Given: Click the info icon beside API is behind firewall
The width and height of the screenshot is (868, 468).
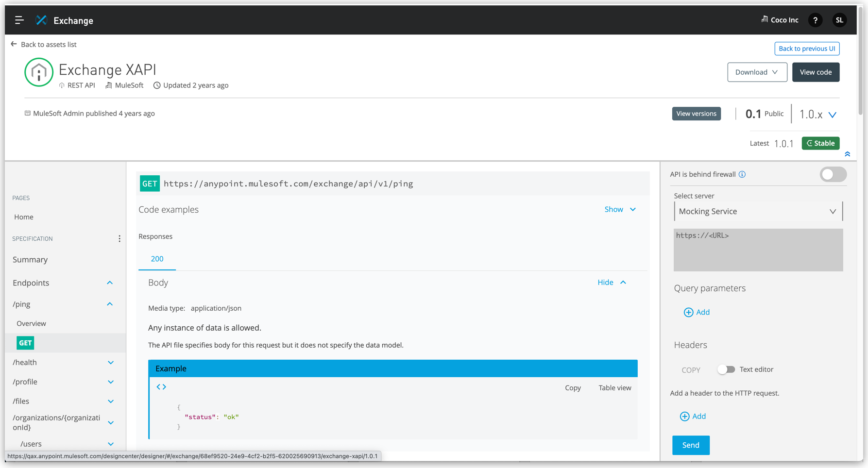Looking at the screenshot, I should 742,174.
